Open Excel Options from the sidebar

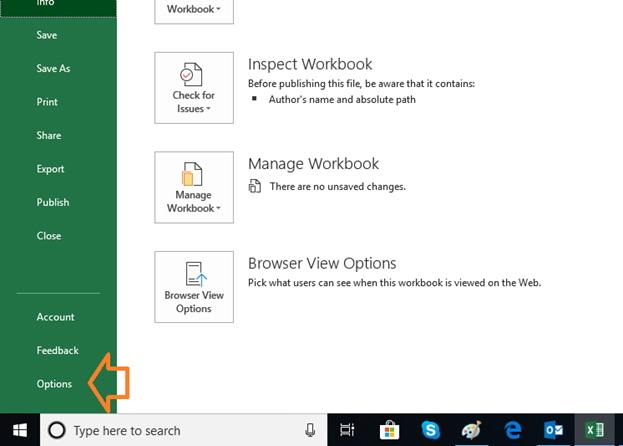54,384
